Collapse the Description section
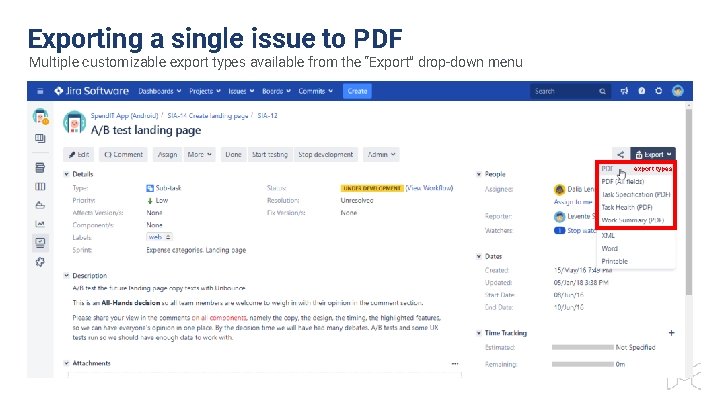 tap(67, 276)
